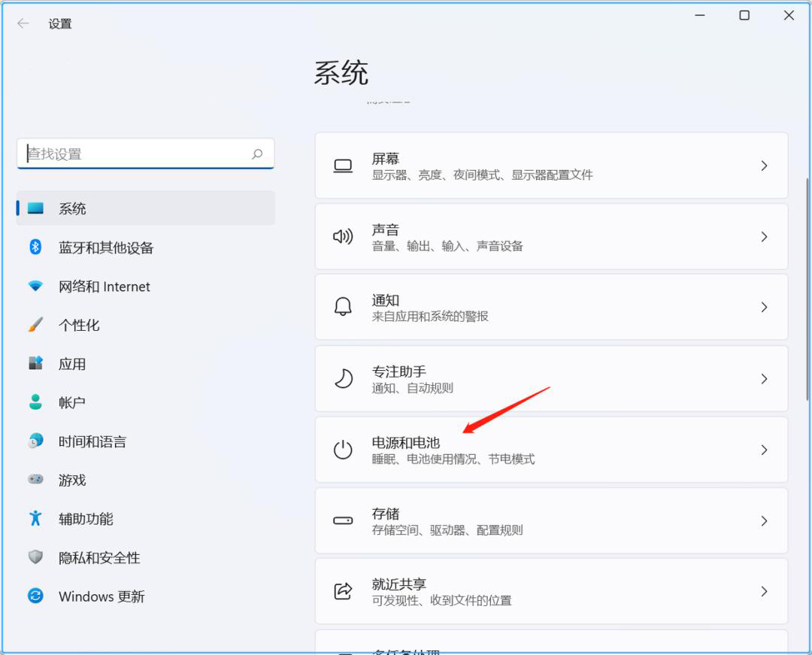Click text 显示器、亮度、夜间模式、显示器配置文件
812x655 pixels.
[482, 175]
